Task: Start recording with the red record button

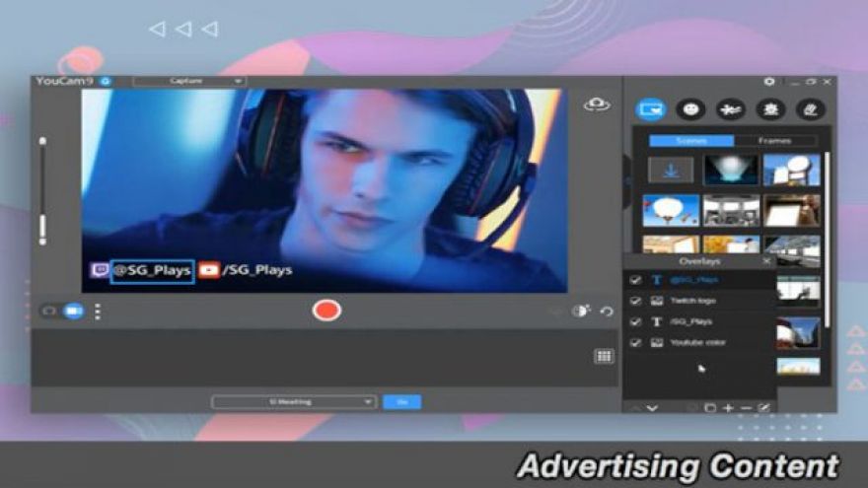Action: click(326, 311)
